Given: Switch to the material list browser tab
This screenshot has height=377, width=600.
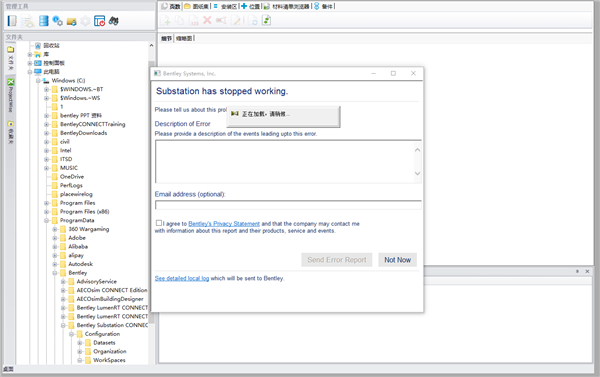Looking at the screenshot, I should click(287, 6).
